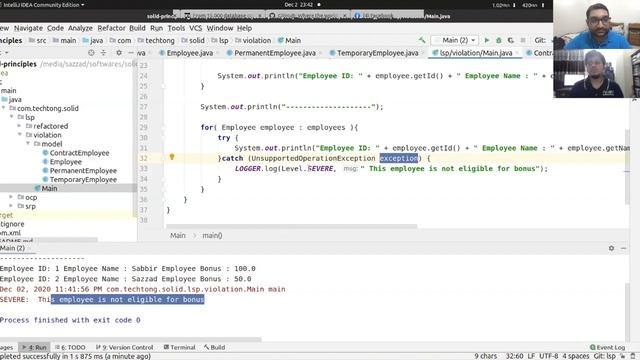Image resolution: width=640 pixels, height=360 pixels.
Task: Hide the project panel with minus icon
Action: pyautogui.click(x=131, y=53)
